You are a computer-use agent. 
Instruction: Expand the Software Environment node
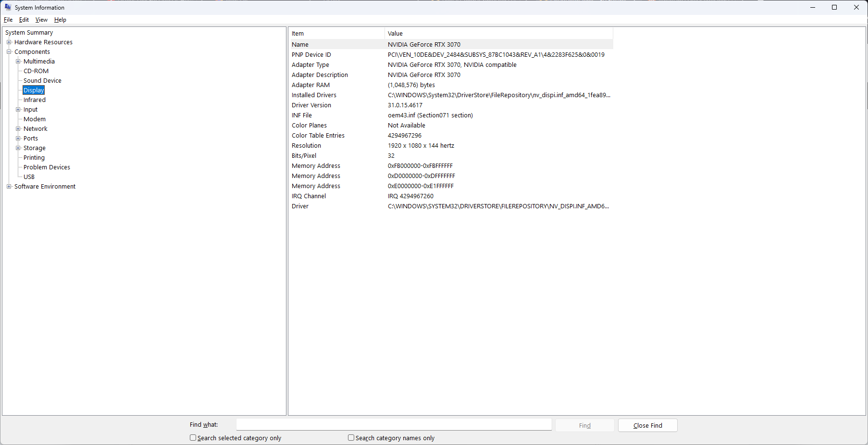9,187
